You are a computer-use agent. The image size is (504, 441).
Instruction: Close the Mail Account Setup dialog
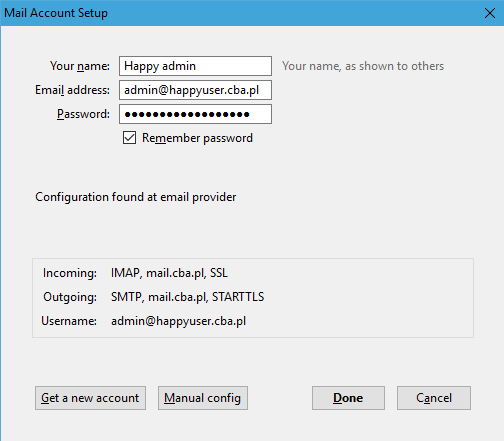tap(490, 13)
